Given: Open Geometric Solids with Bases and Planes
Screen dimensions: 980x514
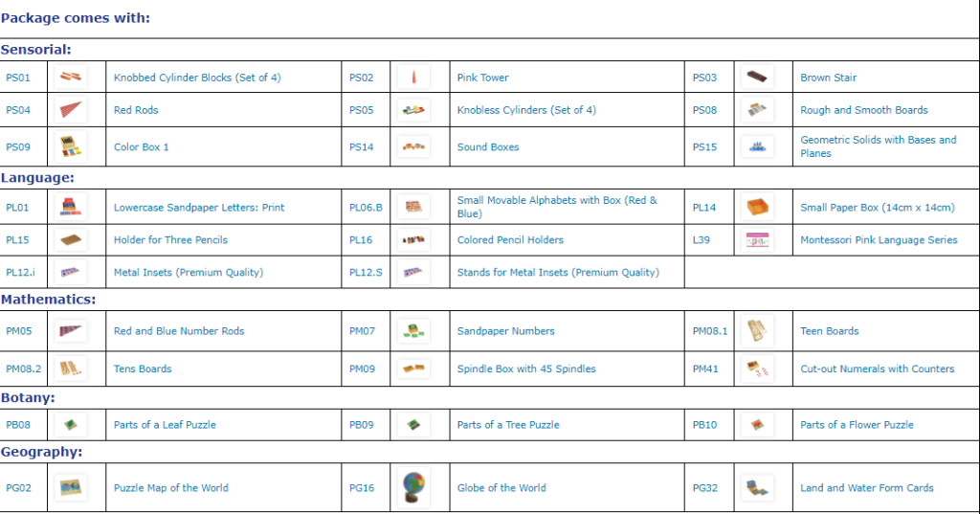Looking at the screenshot, I should point(879,146).
